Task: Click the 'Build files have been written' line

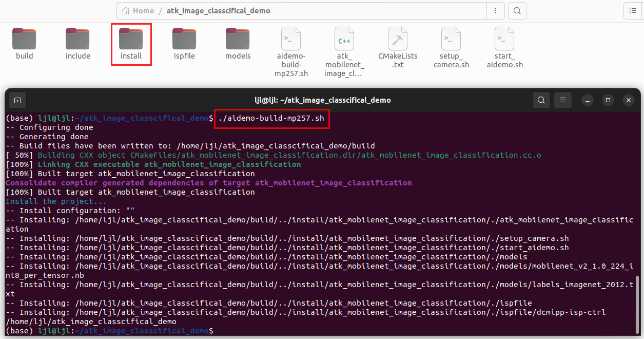Action: 190,146
